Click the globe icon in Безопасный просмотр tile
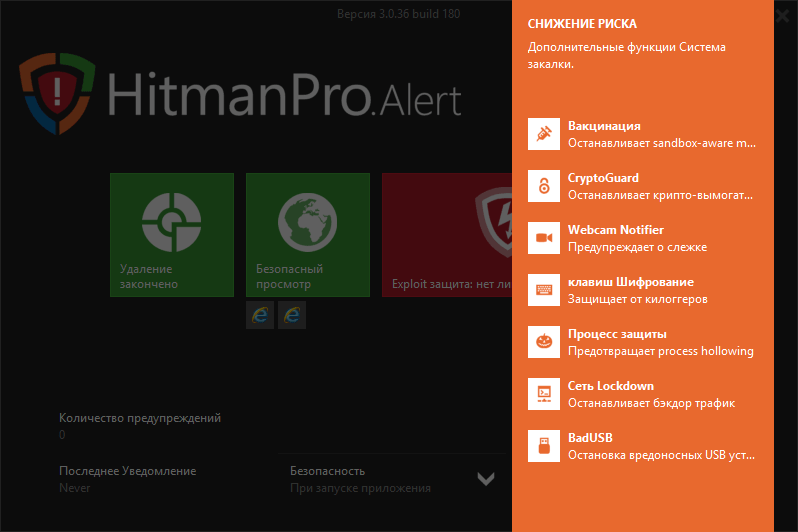Viewport: 798px width, 532px height. (x=307, y=222)
